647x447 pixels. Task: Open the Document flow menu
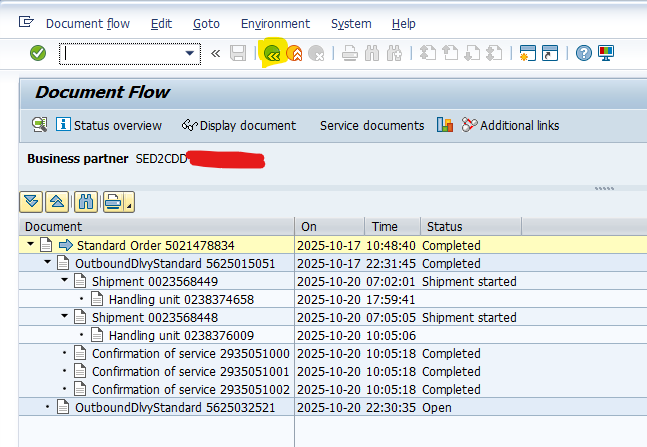[88, 24]
